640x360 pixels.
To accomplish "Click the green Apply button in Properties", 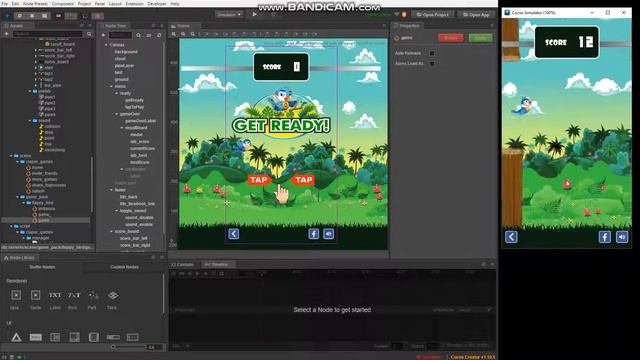I will point(480,38).
